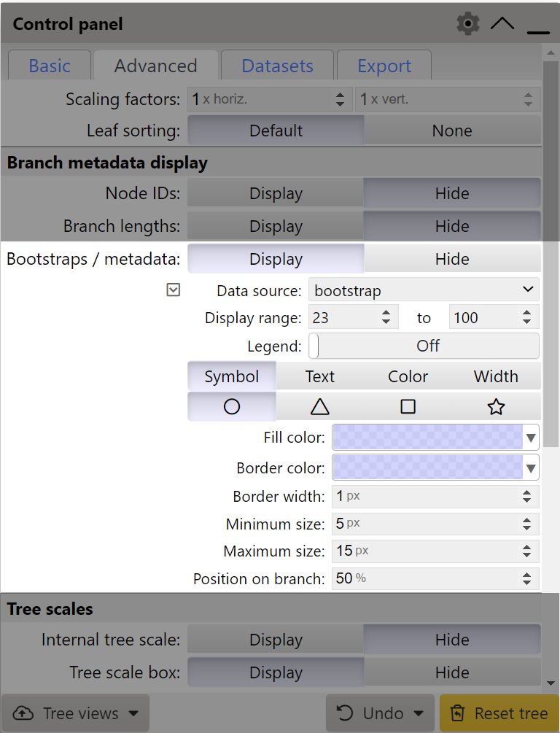Viewport: 560px width, 733px height.
Task: Click the Reset tree button
Action: [x=499, y=713]
